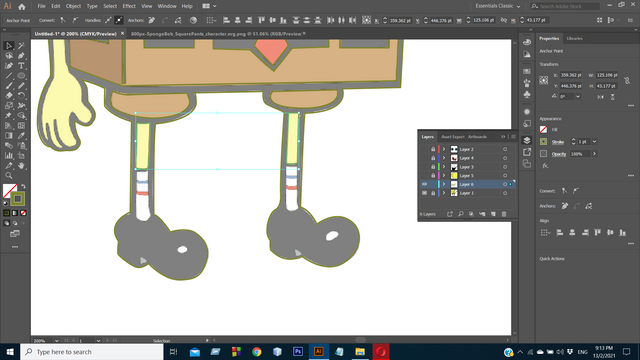Open Photoshop from the taskbar
Screen dimensions: 640x360
(x=298, y=352)
